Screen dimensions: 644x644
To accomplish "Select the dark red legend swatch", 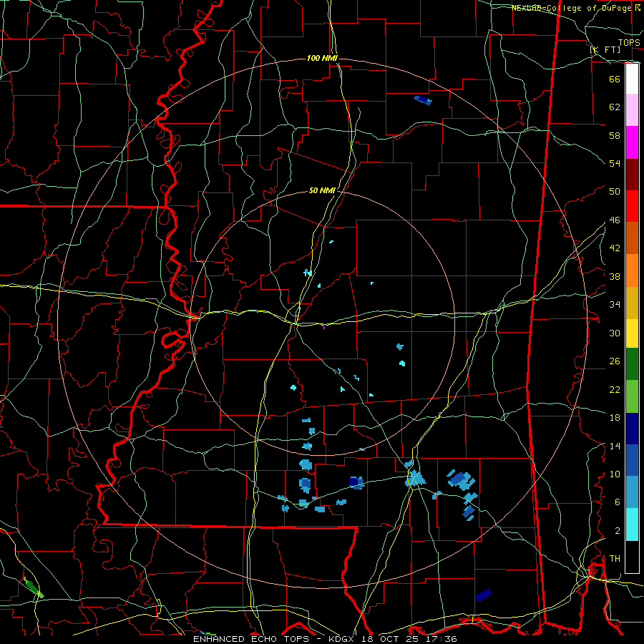I will [632, 174].
